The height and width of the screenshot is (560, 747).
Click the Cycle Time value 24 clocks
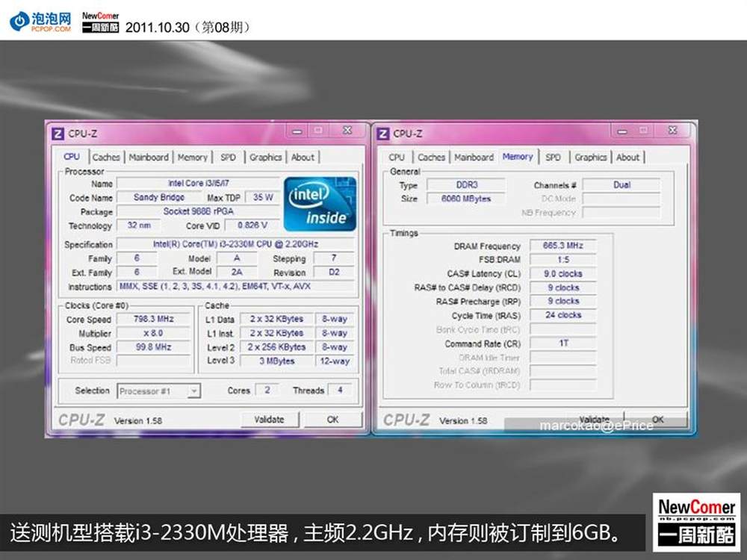pyautogui.click(x=563, y=315)
